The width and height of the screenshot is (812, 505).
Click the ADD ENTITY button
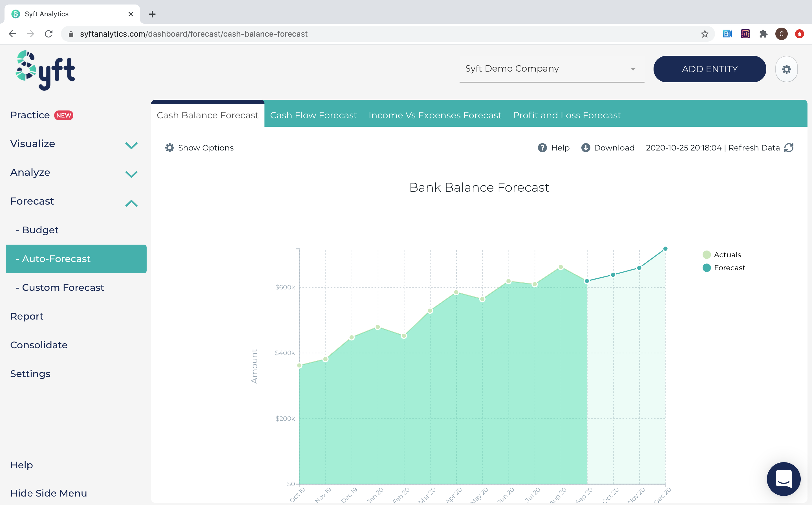pos(709,69)
